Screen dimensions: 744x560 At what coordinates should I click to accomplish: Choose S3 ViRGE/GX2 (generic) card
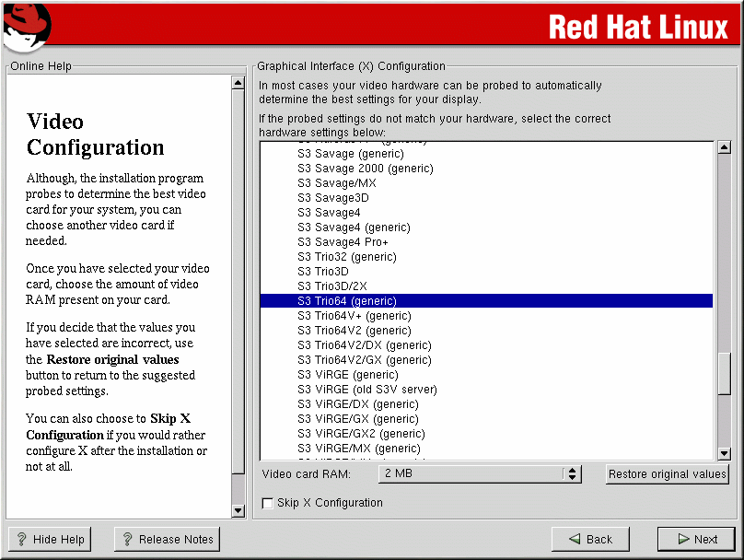(361, 434)
